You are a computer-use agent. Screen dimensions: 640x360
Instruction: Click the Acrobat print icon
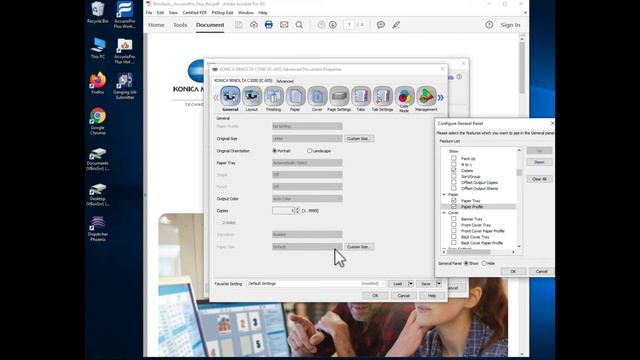(269, 25)
